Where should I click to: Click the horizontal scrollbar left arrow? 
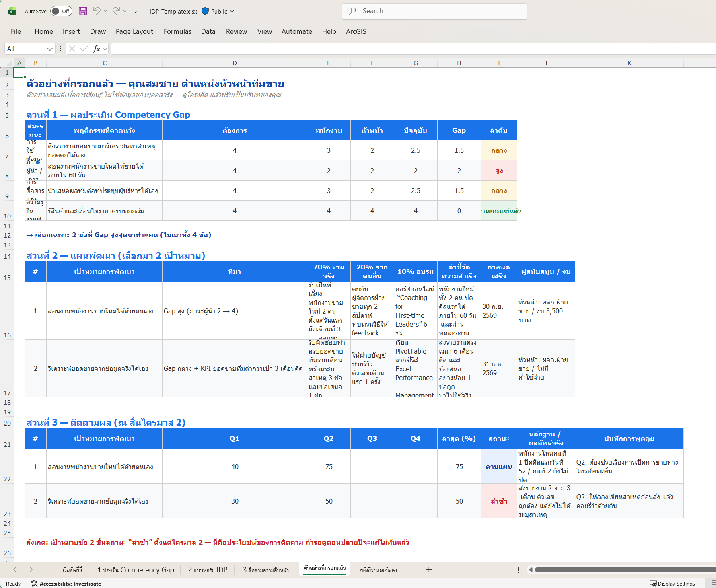(531, 569)
